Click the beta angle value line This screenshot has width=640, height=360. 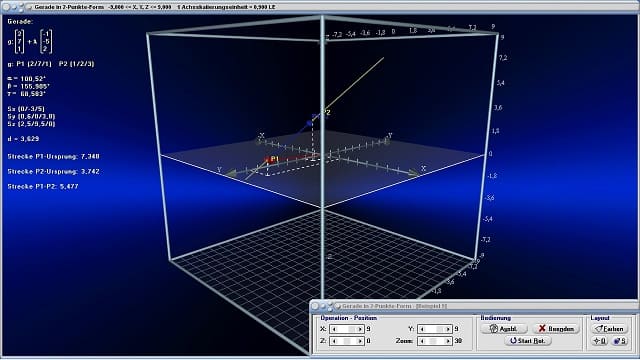pos(29,86)
